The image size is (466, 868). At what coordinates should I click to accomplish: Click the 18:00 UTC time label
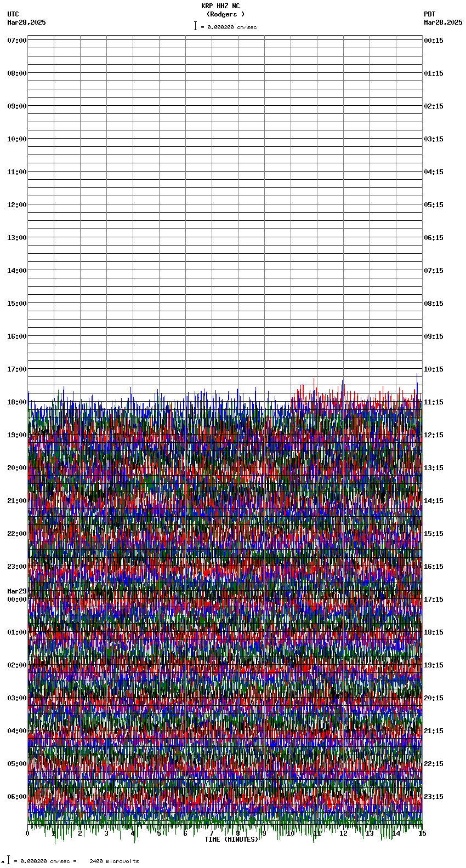coord(17,402)
